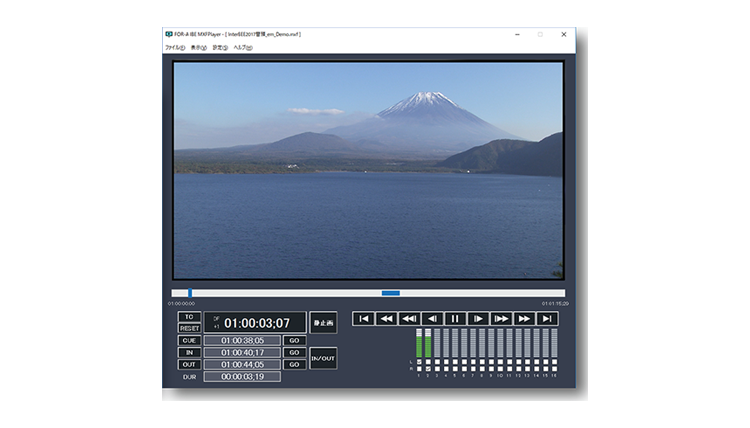Open the 設定 (Settings) menu
Viewport: 750px width, 428px height.
[x=219, y=47]
